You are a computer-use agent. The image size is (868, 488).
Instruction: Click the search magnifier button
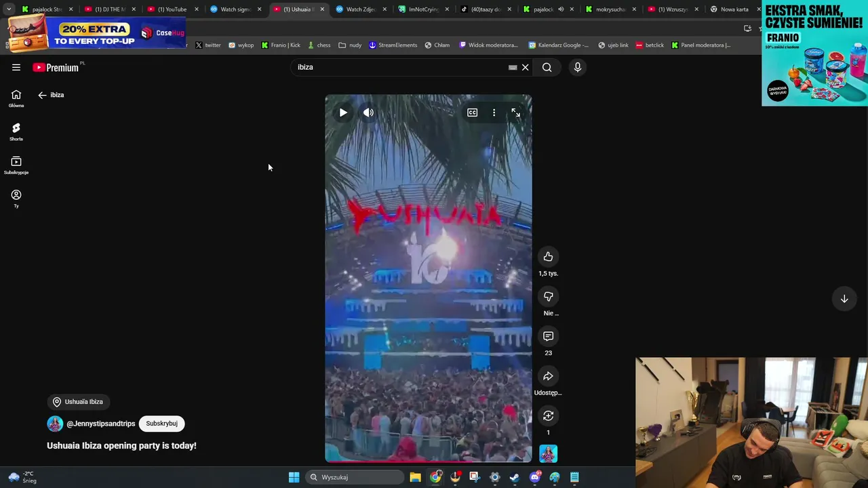547,67
